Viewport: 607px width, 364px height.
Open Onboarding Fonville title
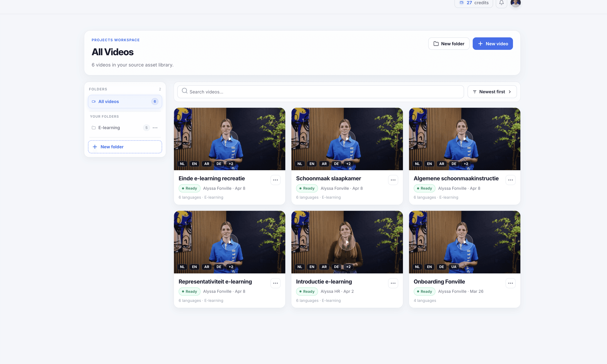click(439, 282)
